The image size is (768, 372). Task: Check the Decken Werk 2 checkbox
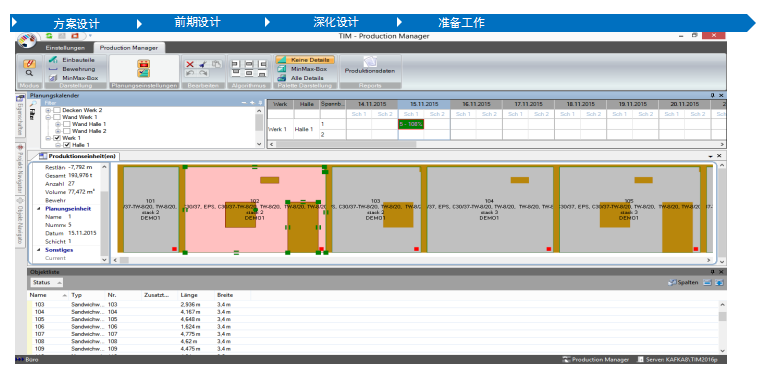(57, 111)
